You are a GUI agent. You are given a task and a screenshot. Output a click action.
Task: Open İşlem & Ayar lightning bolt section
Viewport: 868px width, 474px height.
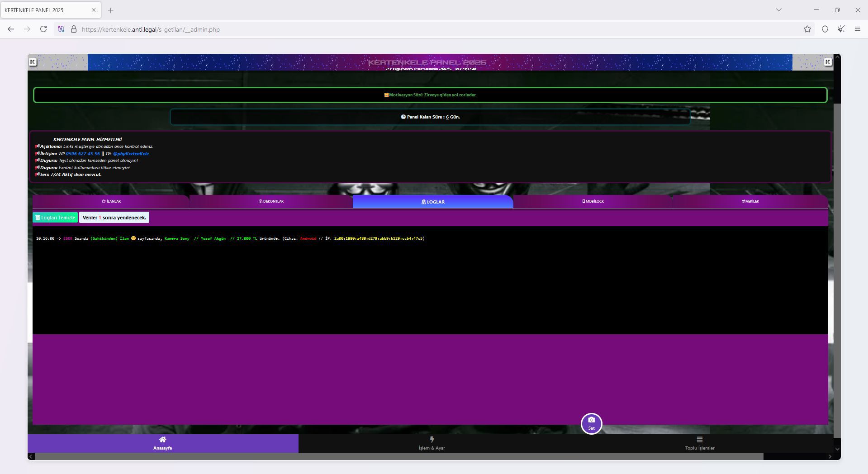(x=432, y=443)
